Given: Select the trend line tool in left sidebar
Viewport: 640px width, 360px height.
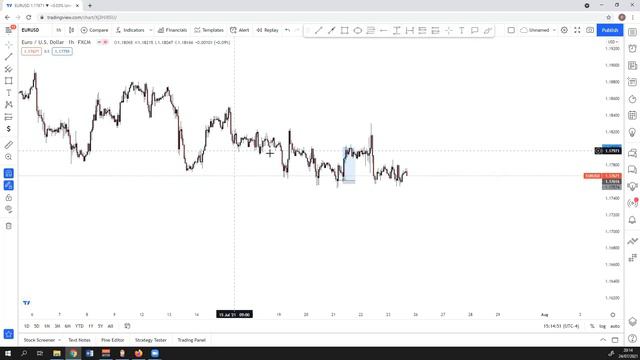Looking at the screenshot, I should click(9, 57).
